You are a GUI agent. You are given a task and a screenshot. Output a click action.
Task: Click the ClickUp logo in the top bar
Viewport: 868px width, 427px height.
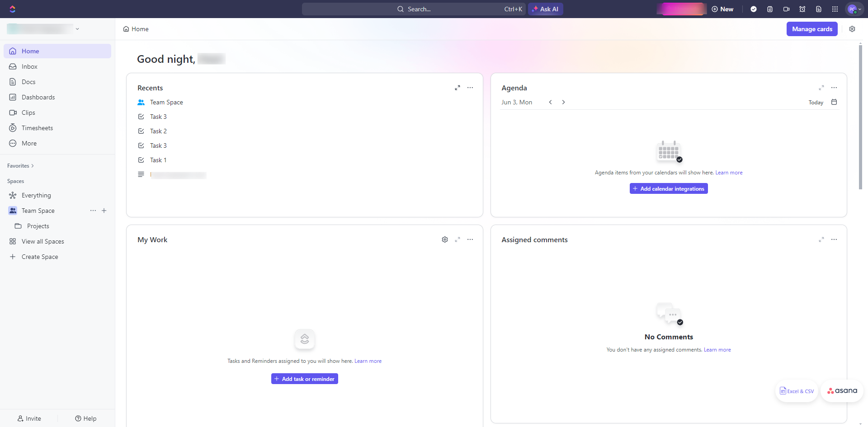[x=12, y=9]
